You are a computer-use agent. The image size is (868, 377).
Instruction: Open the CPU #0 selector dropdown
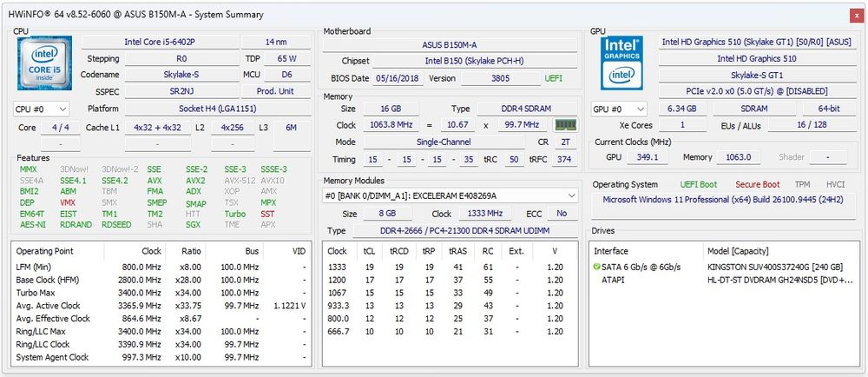click(41, 109)
